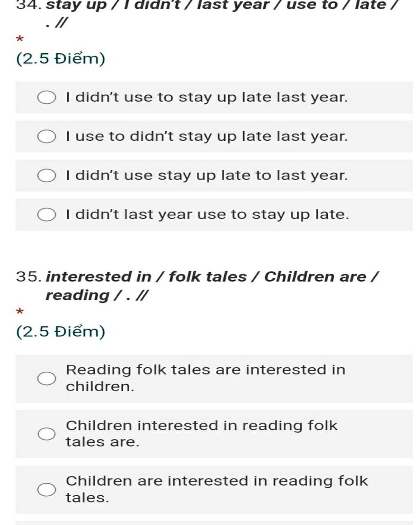
Task: Click answer text "Children interested in reading folk tales are."
Action: pos(202,434)
